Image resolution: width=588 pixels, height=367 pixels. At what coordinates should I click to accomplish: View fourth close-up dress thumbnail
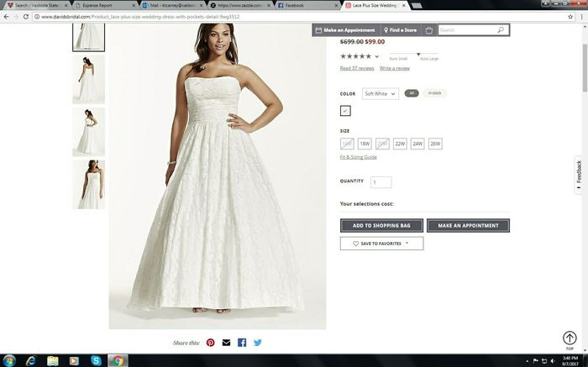pos(88,185)
